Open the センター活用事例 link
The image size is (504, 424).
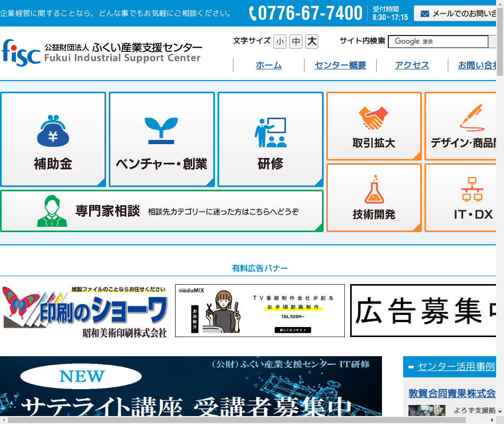[x=455, y=366]
